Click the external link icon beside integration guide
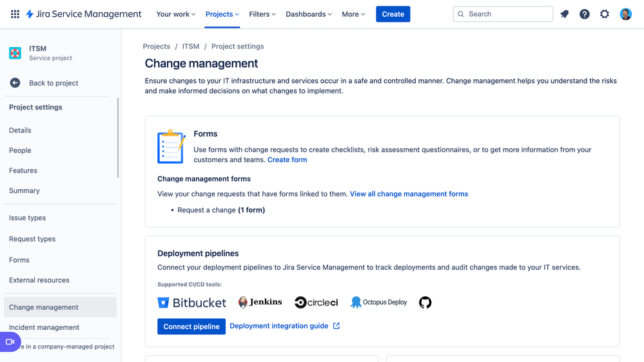The height and width of the screenshot is (362, 644). click(337, 326)
